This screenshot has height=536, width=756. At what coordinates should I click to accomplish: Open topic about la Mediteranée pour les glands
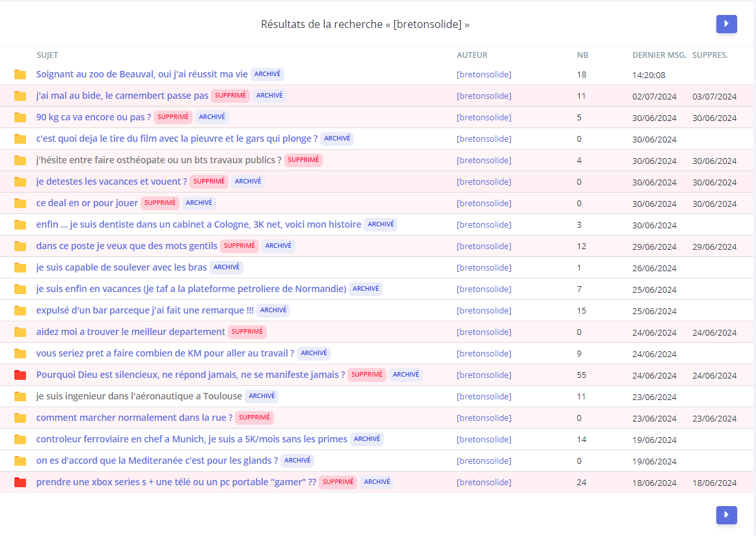pos(157,461)
